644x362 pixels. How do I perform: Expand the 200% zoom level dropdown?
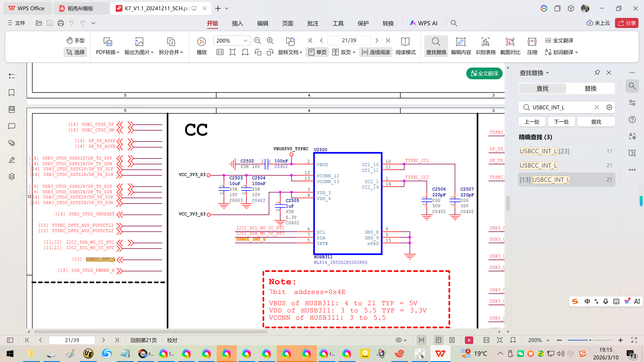point(245,40)
